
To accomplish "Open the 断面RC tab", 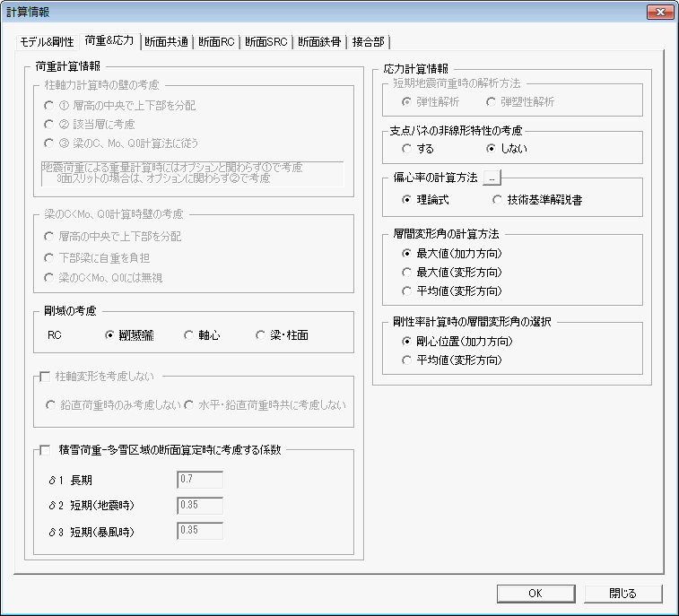I will tap(218, 43).
